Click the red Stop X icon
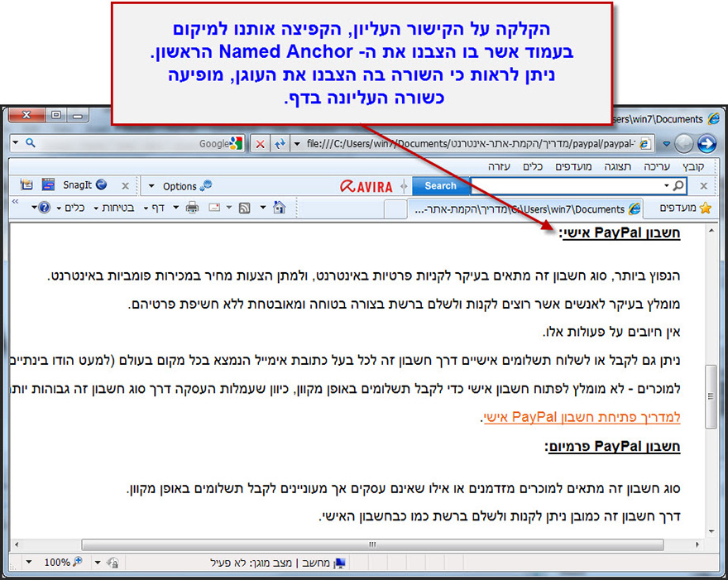The width and height of the screenshot is (728, 580). tap(261, 144)
